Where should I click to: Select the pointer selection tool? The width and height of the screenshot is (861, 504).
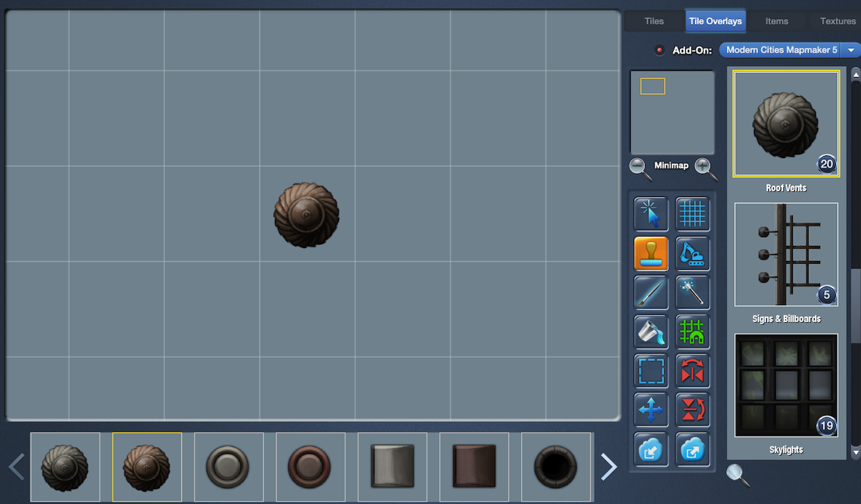pyautogui.click(x=651, y=214)
